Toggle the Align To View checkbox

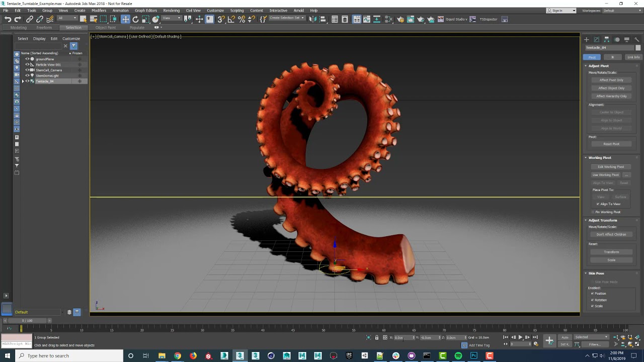[x=598, y=204]
